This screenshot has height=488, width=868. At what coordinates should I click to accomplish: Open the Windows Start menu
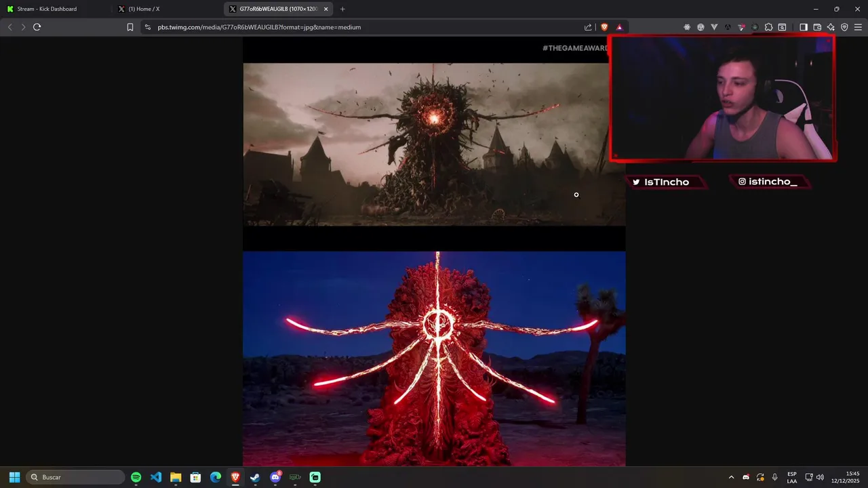(14, 477)
